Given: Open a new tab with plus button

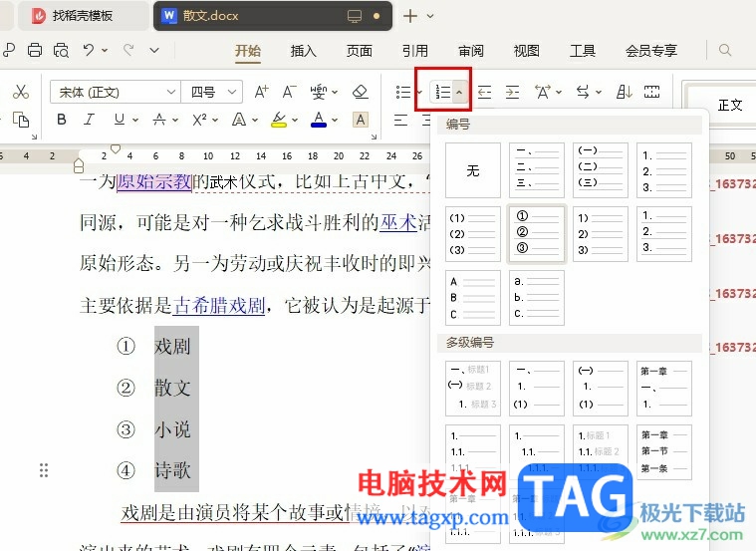Looking at the screenshot, I should (410, 16).
